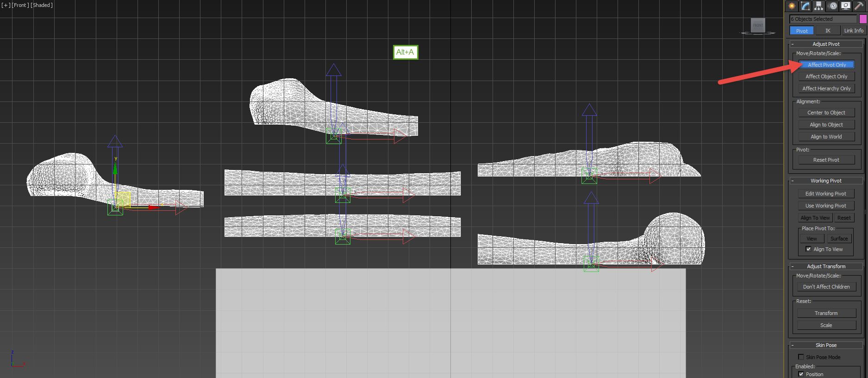Screen dimensions: 868x378
Task: Open the [Front] viewport view menu
Action: (20, 5)
